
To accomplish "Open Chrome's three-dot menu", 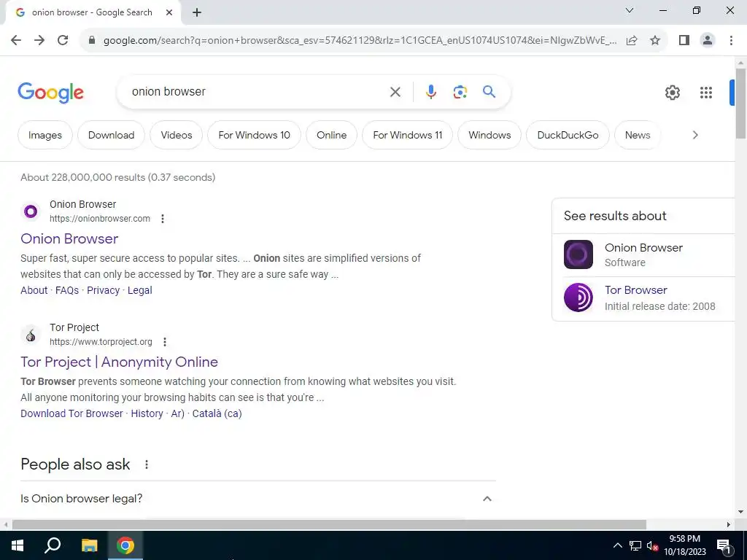I will [731, 40].
